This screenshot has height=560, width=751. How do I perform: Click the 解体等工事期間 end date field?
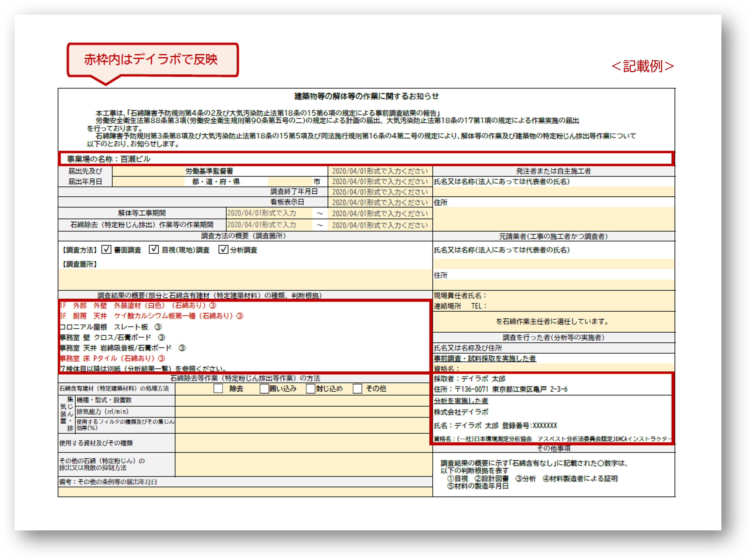[380, 214]
